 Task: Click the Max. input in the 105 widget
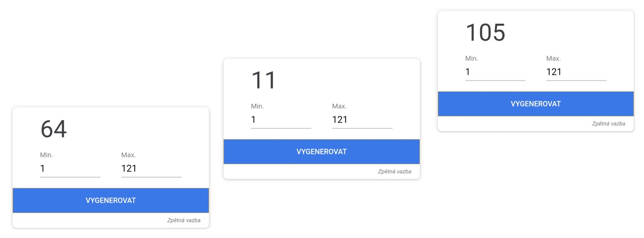576,72
